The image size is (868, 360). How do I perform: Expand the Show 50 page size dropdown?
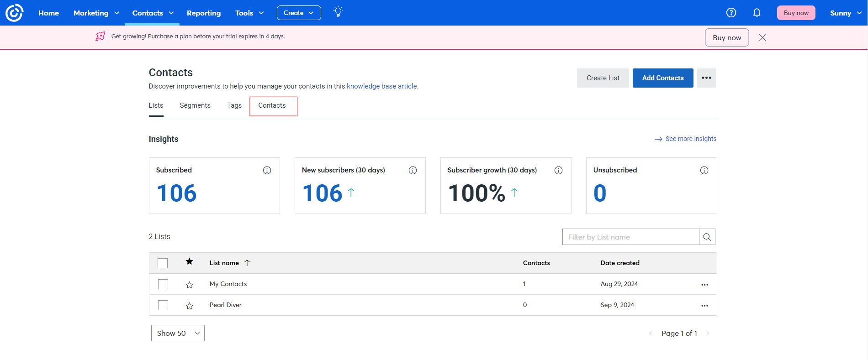178,333
